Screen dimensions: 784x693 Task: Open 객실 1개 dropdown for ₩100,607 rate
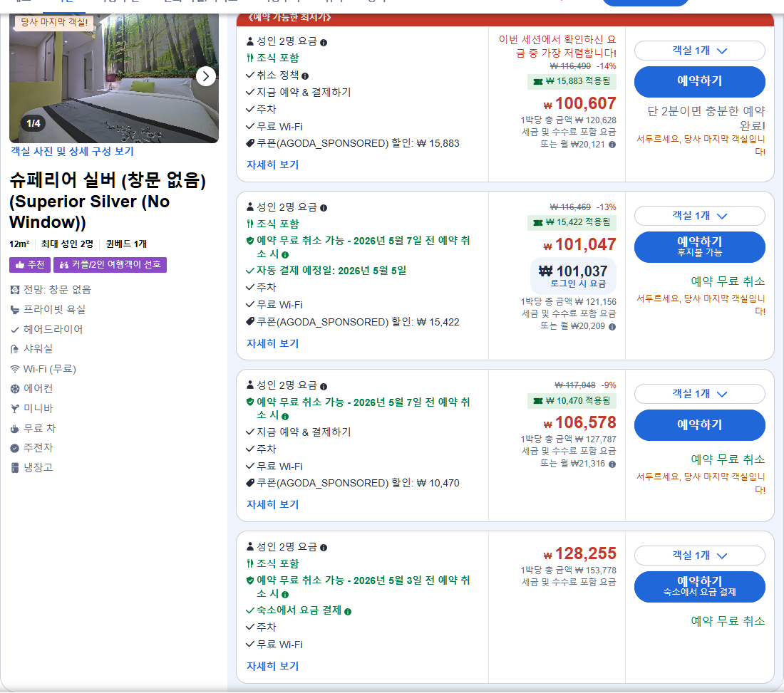pyautogui.click(x=699, y=51)
